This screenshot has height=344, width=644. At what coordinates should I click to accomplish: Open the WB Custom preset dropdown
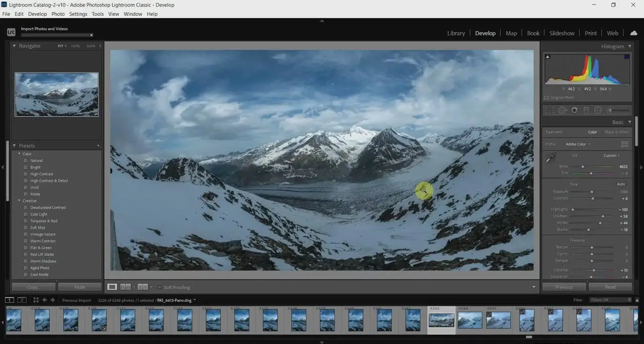click(612, 155)
